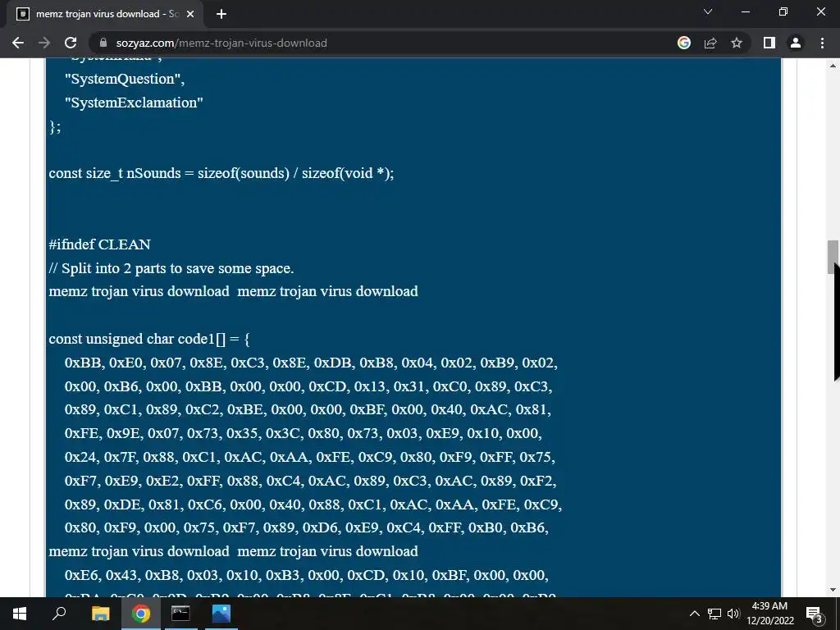840x630 pixels.
Task: Bookmark this page with the star
Action: tap(737, 43)
